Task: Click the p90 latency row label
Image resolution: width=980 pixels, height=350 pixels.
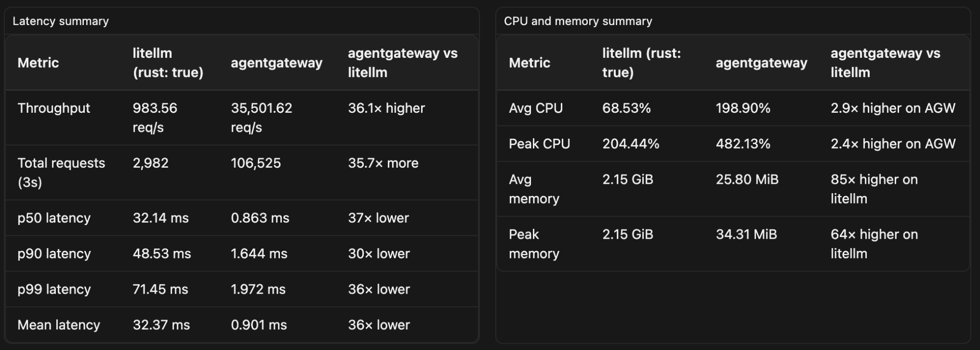Action: [x=54, y=253]
